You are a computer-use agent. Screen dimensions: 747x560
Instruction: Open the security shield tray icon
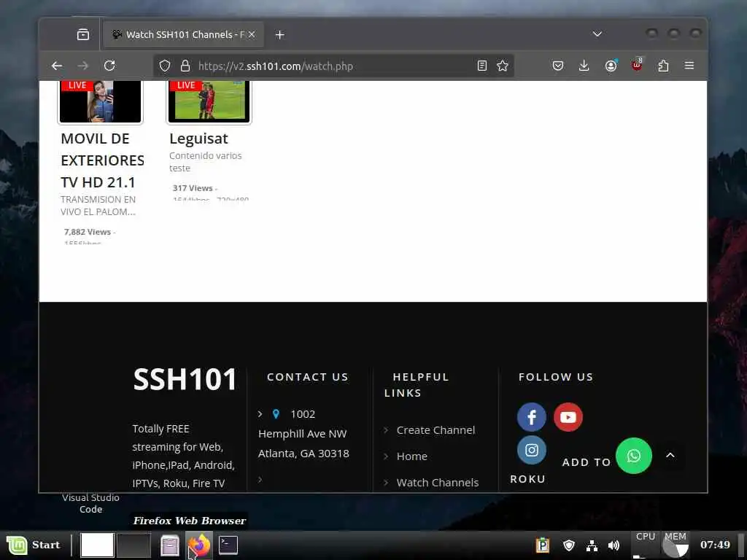(569, 545)
